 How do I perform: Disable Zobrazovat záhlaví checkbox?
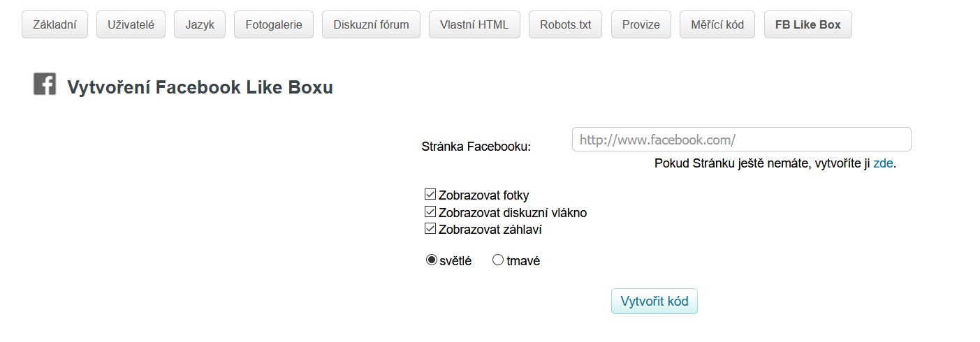point(430,229)
